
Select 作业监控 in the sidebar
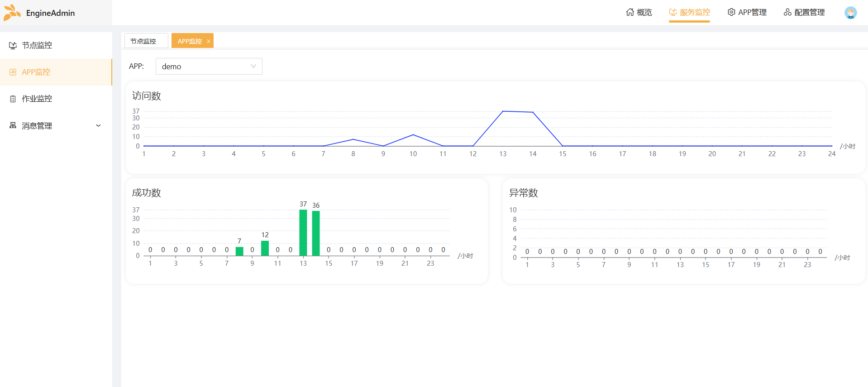pos(56,99)
